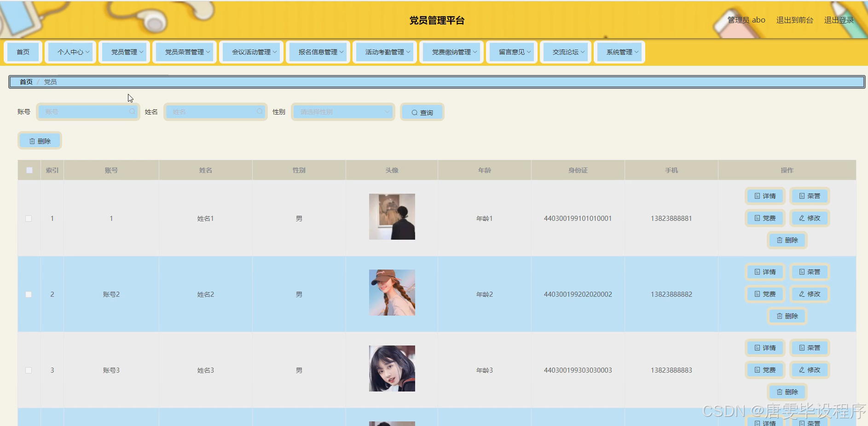Expand the 活动考勤管理 menu
The width and height of the screenshot is (868, 426).
pos(385,52)
